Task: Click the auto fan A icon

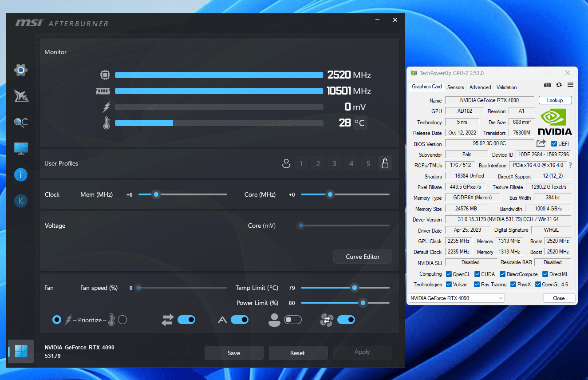Action: tap(223, 320)
